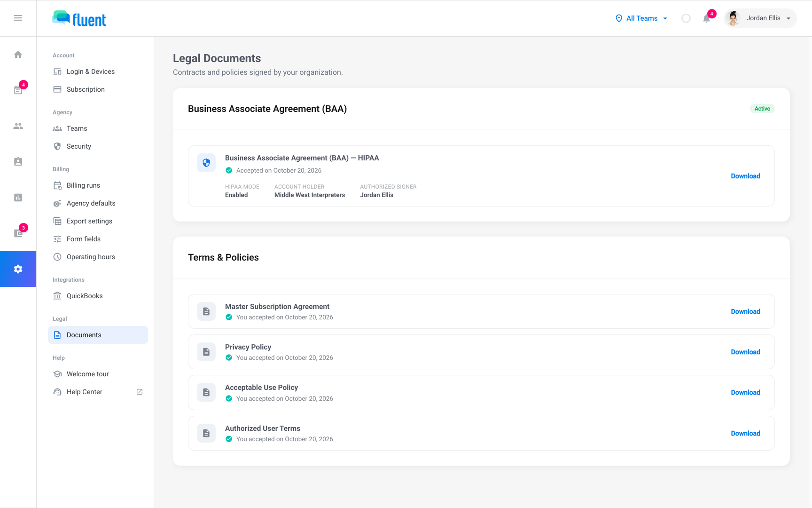
Task: Open the ID badge rail icon
Action: tap(18, 162)
